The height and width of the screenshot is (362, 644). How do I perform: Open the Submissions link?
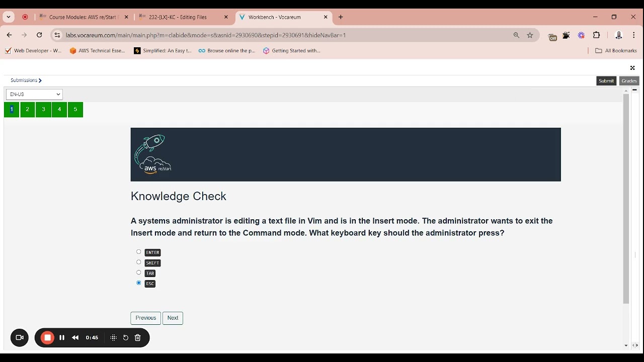pos(26,80)
